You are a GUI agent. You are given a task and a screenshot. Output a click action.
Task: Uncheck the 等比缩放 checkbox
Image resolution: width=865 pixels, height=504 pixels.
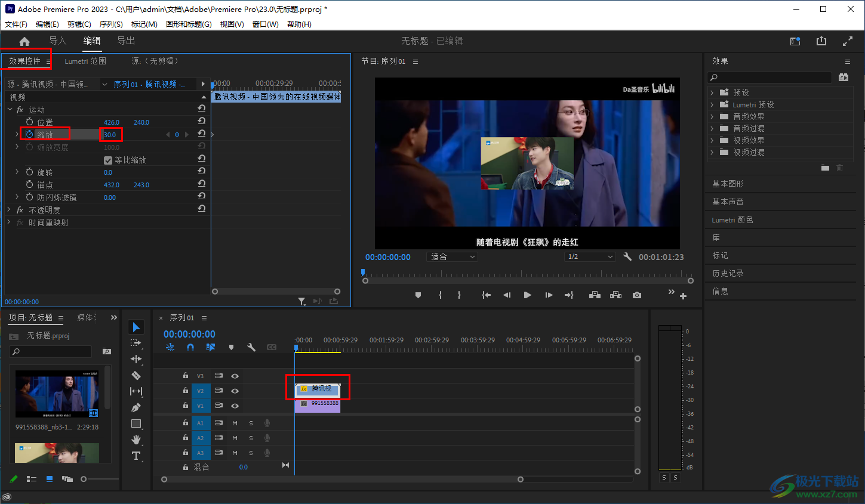point(108,160)
